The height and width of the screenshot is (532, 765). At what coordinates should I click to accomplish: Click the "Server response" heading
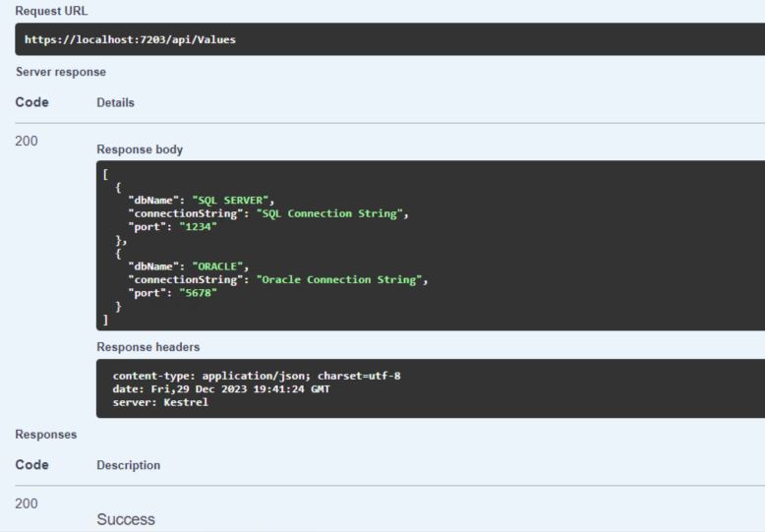point(61,72)
